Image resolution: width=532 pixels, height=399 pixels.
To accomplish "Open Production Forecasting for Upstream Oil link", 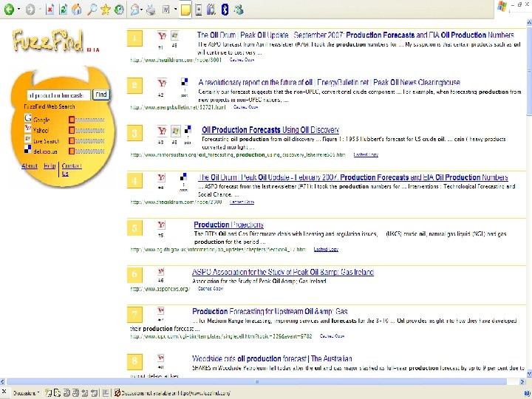I will pyautogui.click(x=270, y=312).
